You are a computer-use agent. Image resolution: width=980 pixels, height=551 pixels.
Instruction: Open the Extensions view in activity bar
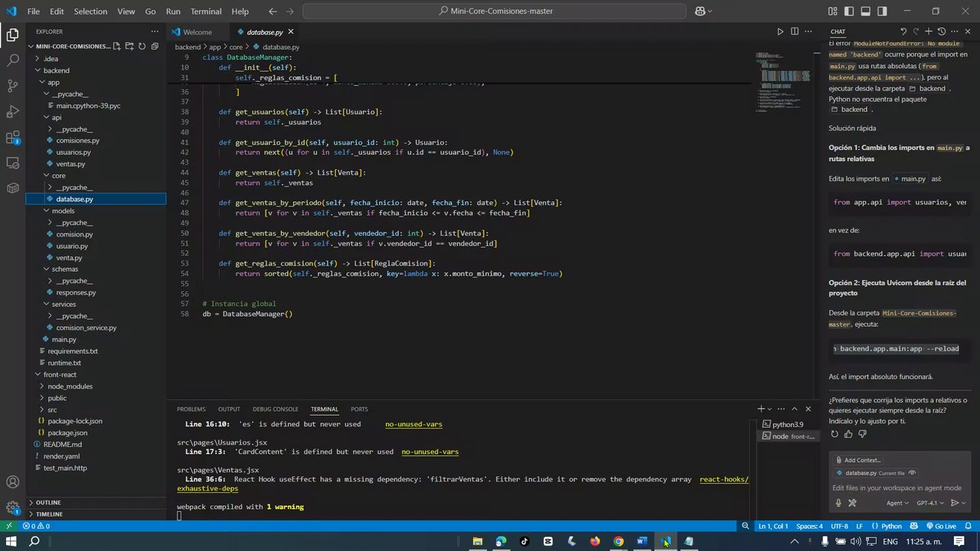[x=12, y=139]
